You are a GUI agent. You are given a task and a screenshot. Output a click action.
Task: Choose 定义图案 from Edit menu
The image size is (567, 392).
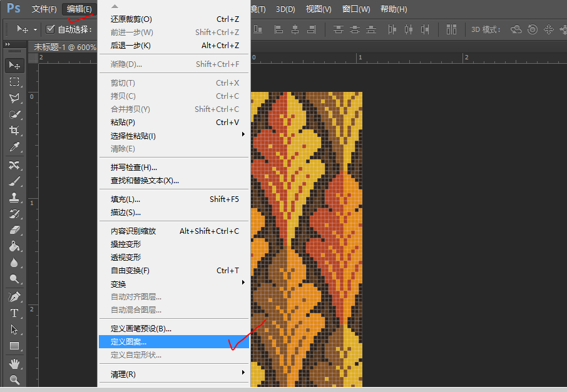coord(174,342)
